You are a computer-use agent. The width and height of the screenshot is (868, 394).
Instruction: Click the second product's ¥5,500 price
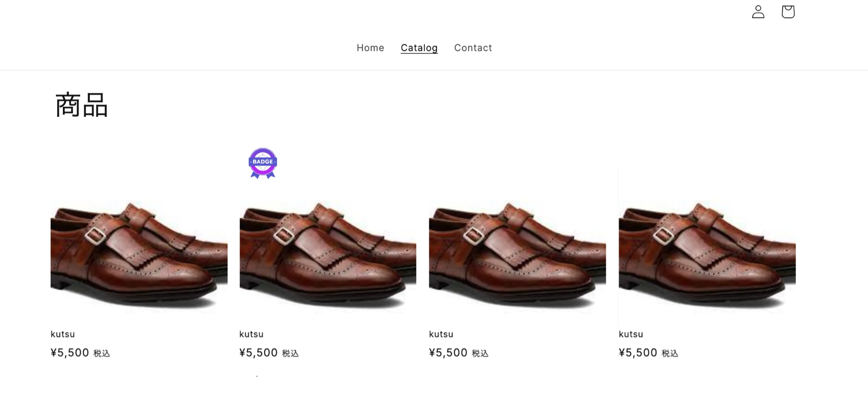pyautogui.click(x=259, y=352)
